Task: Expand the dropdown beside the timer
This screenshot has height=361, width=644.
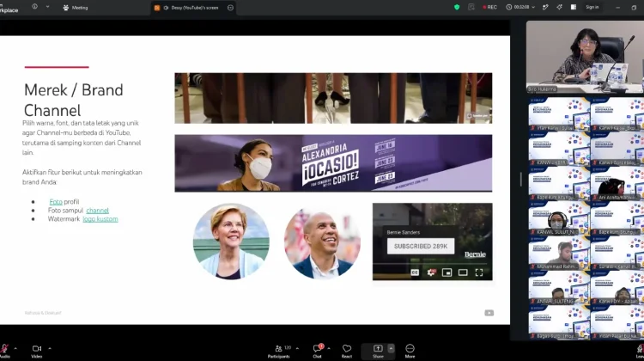Action: (x=533, y=7)
